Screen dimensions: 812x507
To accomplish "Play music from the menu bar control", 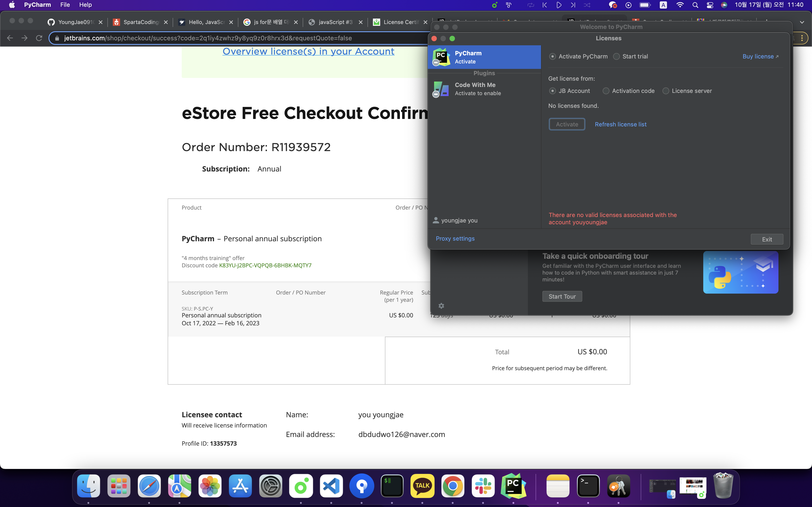I will [559, 5].
